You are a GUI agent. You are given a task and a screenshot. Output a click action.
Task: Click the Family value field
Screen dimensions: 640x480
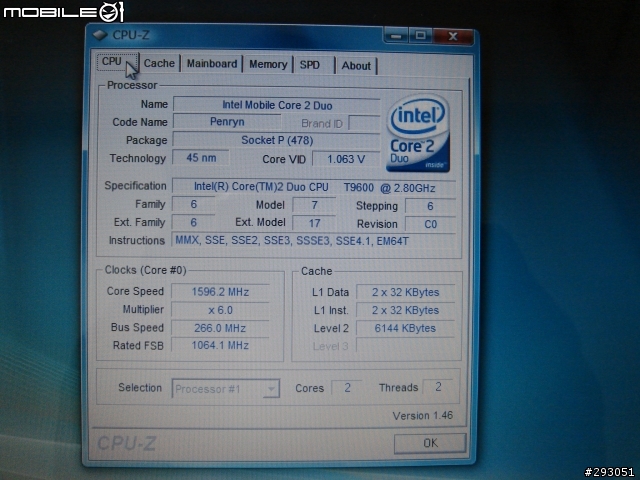(x=193, y=204)
